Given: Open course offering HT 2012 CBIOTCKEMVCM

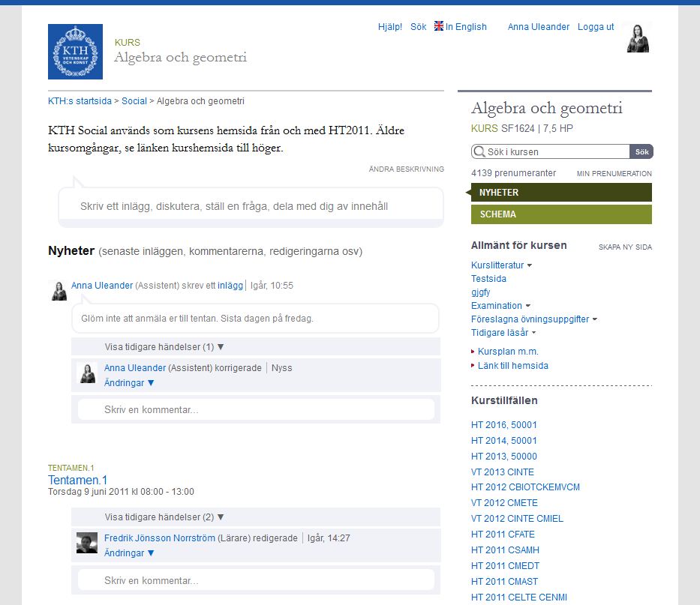Looking at the screenshot, I should pyautogui.click(x=525, y=487).
